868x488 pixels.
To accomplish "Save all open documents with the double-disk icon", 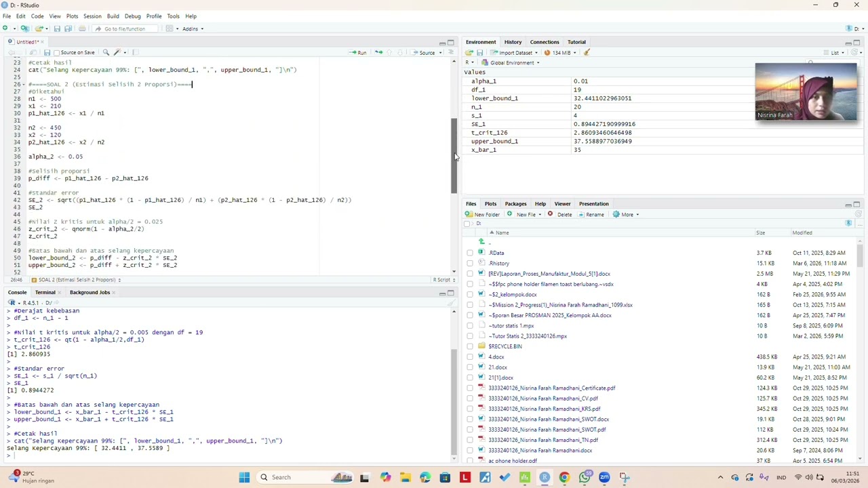I will coord(68,28).
